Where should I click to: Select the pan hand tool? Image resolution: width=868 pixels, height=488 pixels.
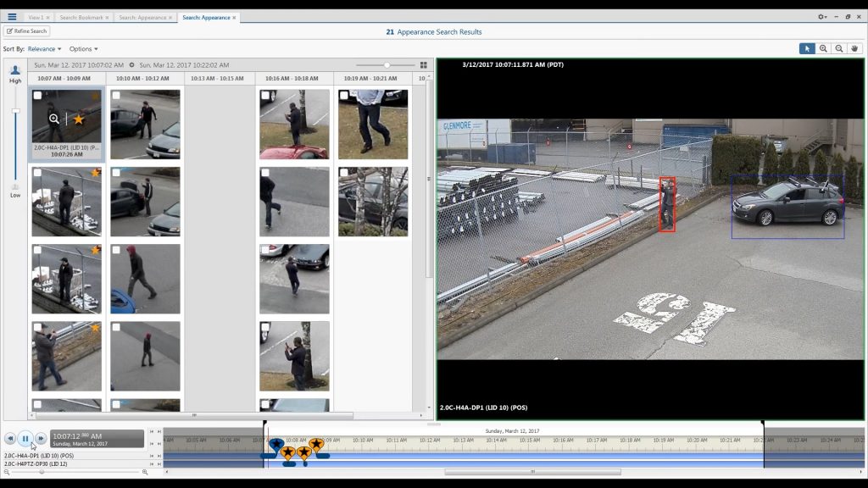tap(854, 48)
